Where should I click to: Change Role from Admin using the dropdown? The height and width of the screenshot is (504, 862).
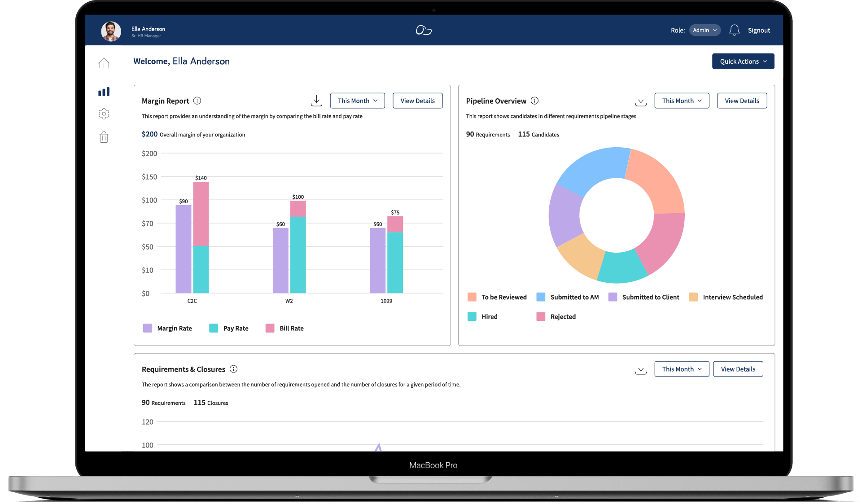pyautogui.click(x=704, y=30)
